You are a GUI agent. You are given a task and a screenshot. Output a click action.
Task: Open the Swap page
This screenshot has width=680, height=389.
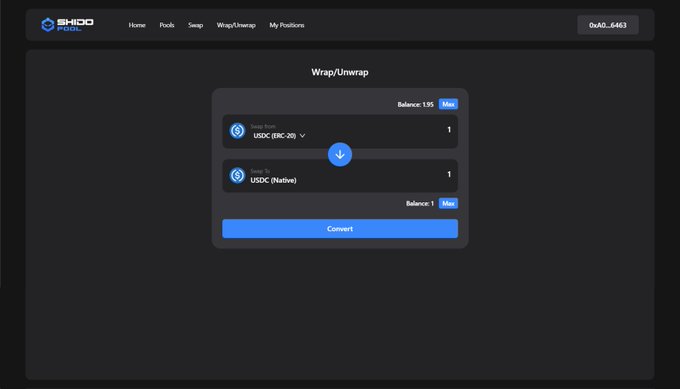point(196,25)
